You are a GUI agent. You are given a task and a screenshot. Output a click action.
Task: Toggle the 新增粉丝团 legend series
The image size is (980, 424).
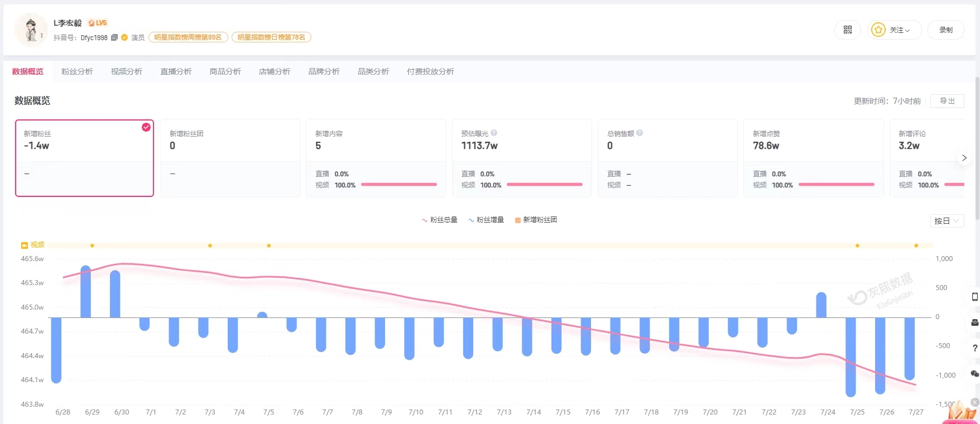point(536,220)
